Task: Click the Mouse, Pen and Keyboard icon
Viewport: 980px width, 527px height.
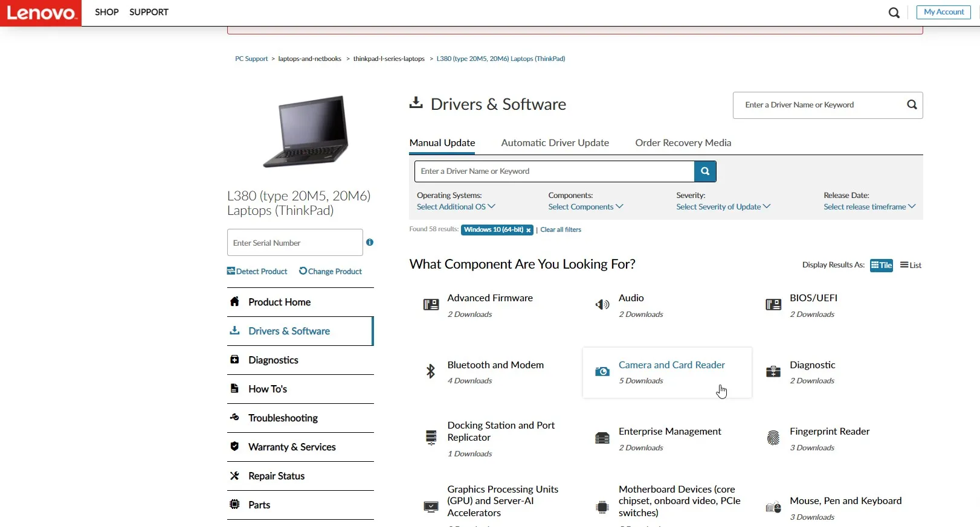Action: 773,507
